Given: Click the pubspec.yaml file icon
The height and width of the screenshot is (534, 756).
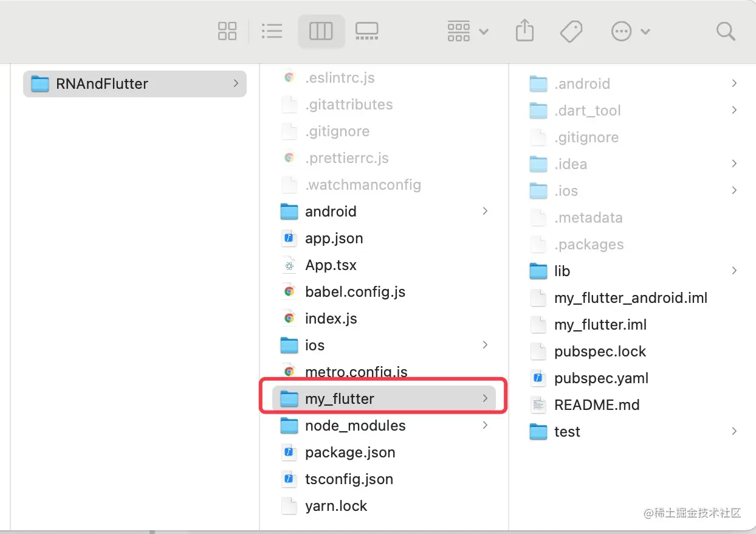Looking at the screenshot, I should [538, 378].
